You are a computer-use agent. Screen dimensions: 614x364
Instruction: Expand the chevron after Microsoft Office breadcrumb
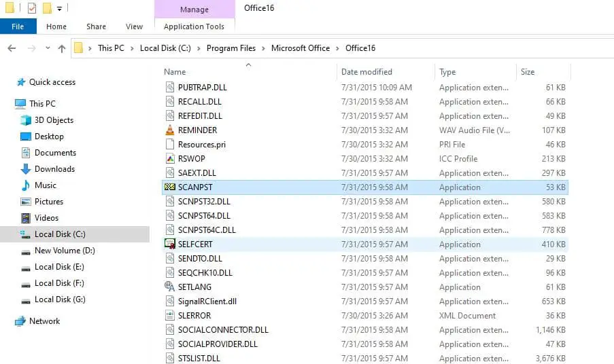(x=337, y=48)
